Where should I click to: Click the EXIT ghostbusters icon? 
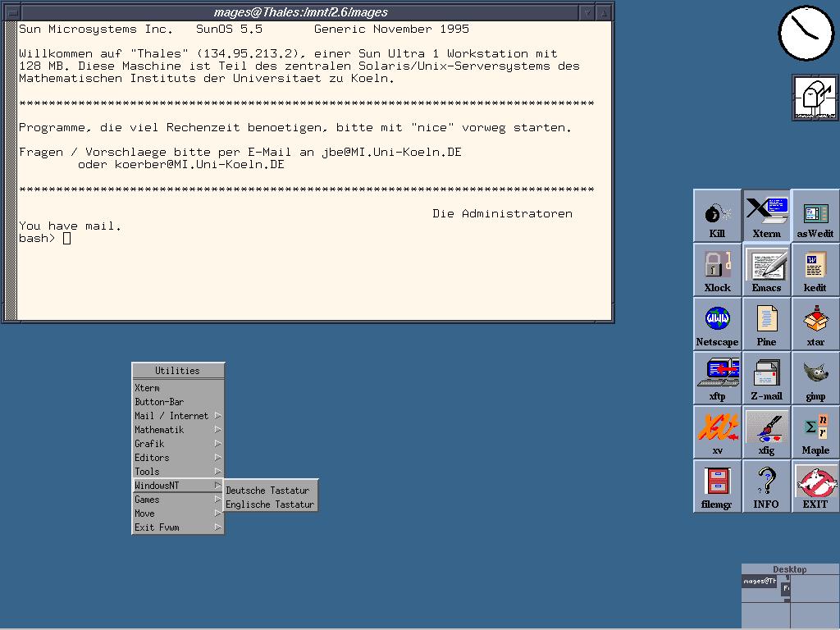pyautogui.click(x=815, y=486)
